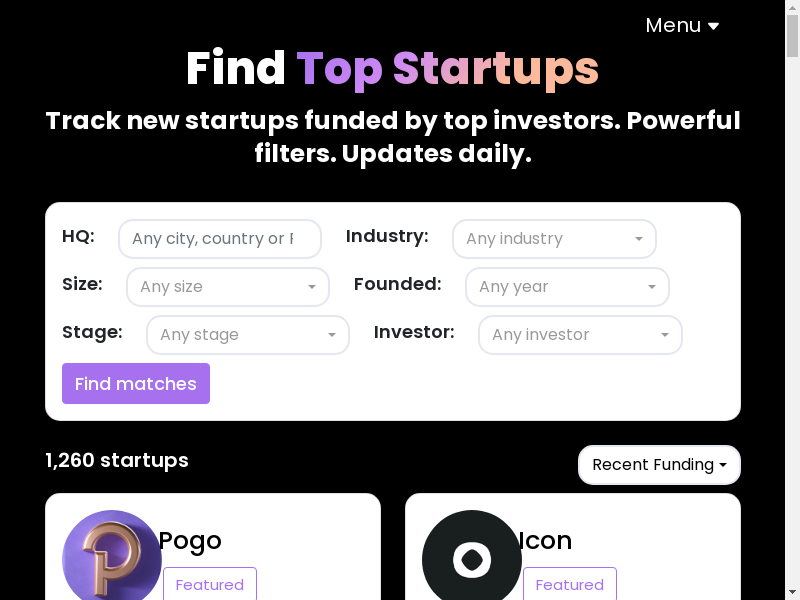Click the Featured tag on Pogo
Image resolution: width=800 pixels, height=600 pixels.
210,585
